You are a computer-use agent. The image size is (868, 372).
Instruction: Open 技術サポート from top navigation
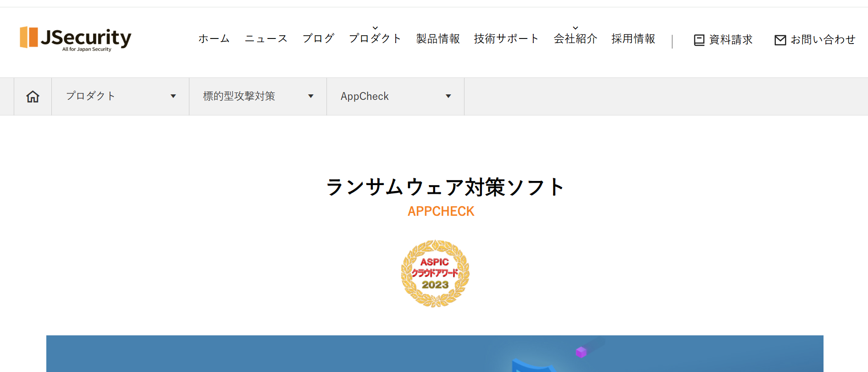pyautogui.click(x=506, y=39)
